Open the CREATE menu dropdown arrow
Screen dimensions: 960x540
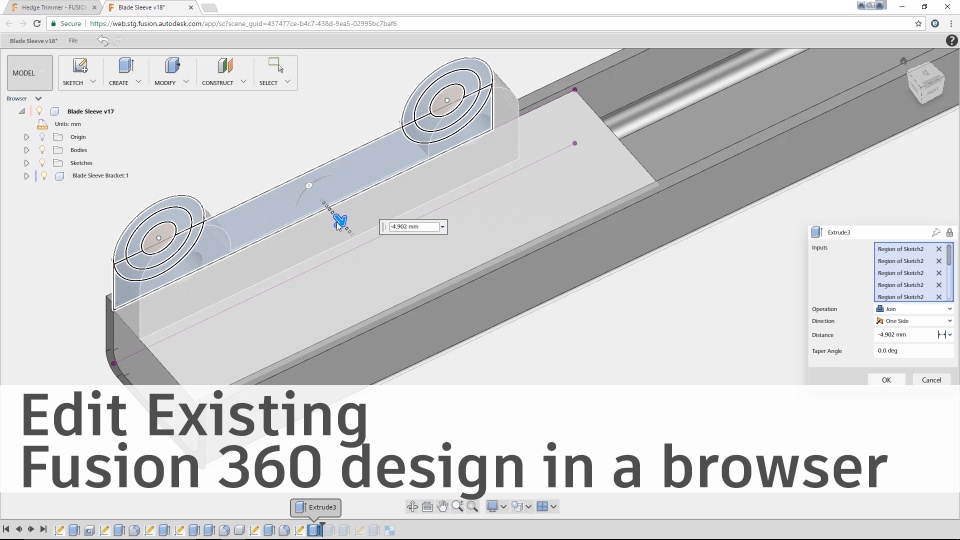coord(138,81)
